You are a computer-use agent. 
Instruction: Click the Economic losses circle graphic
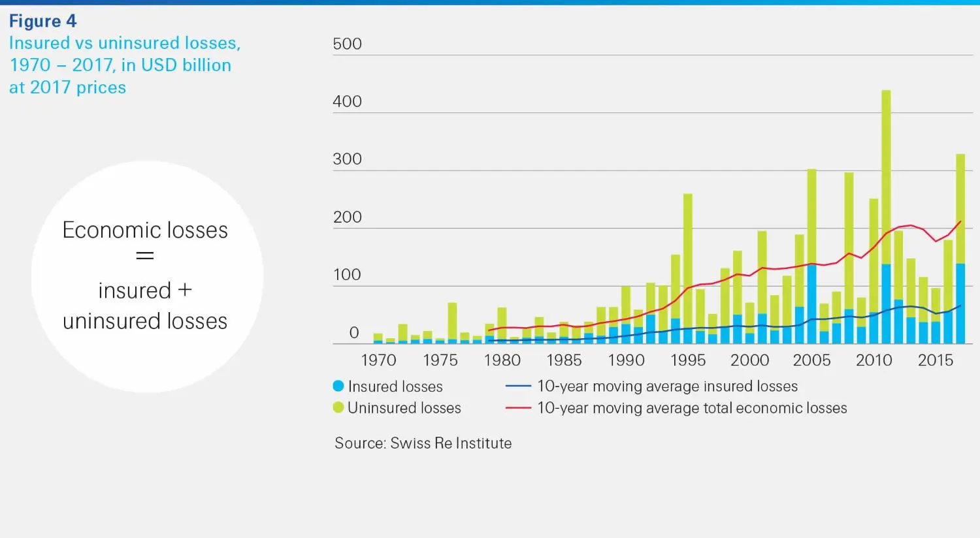click(x=146, y=274)
